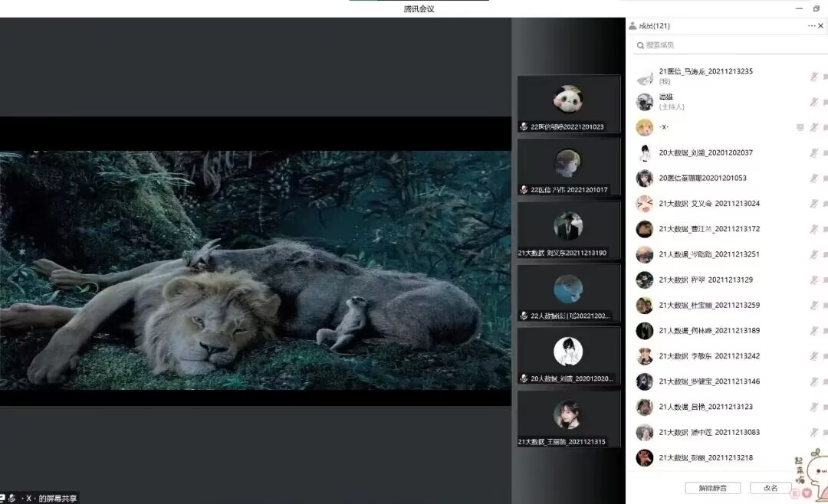Click avatar of member 20211213259
The width and height of the screenshot is (828, 504).
click(x=644, y=306)
